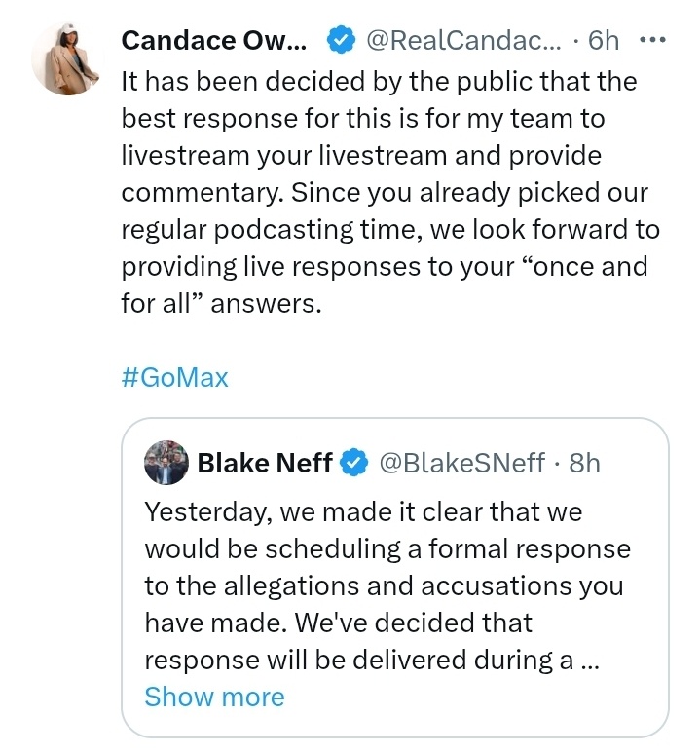Viewport: 700px width, 755px height.
Task: Click the verified badge beside Candace's name
Action: pos(338,41)
